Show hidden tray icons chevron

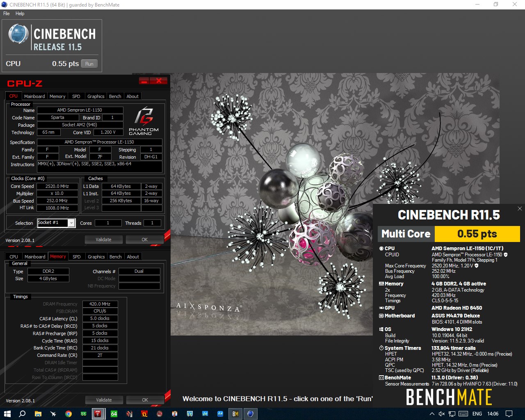pyautogui.click(x=432, y=414)
